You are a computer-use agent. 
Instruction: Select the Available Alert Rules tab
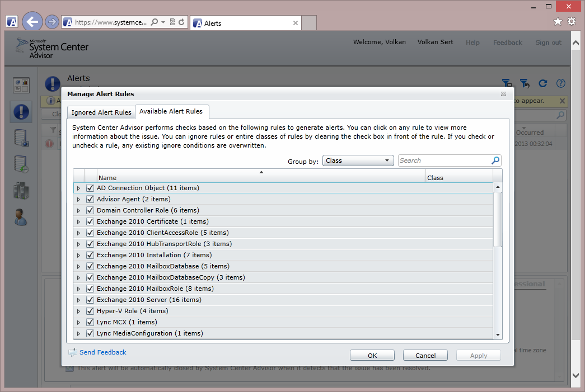[171, 111]
